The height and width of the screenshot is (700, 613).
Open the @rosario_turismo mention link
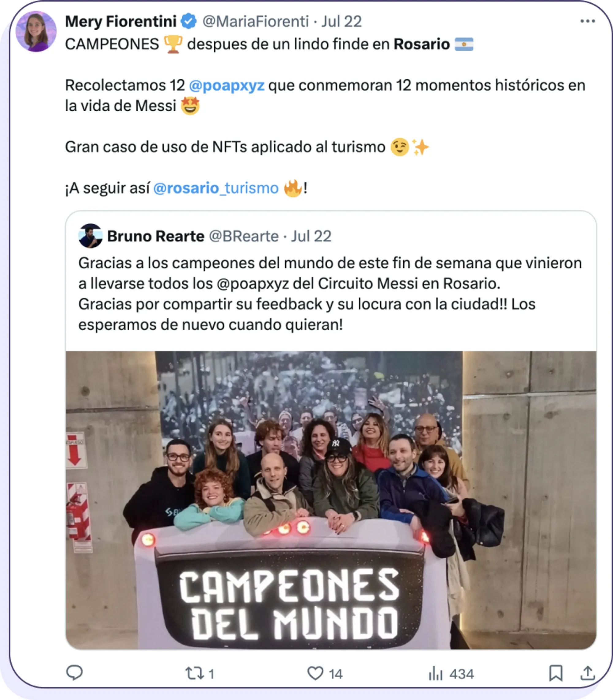click(x=216, y=188)
